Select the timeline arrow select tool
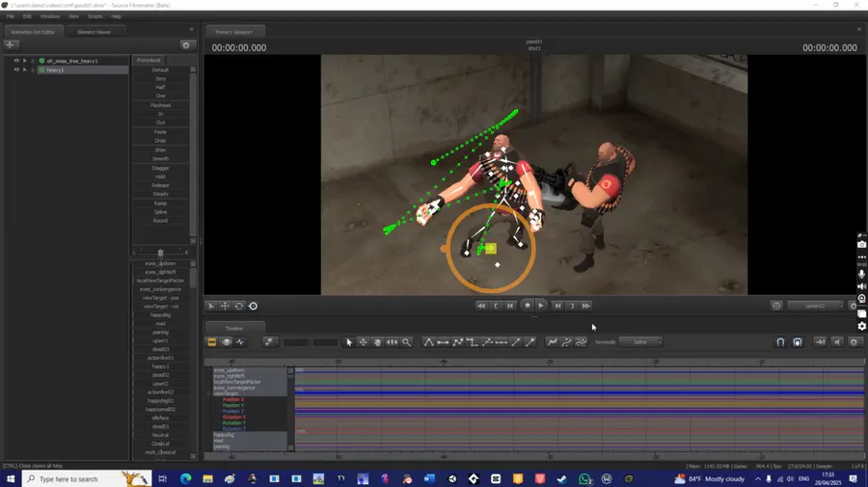868x487 pixels. coord(349,342)
